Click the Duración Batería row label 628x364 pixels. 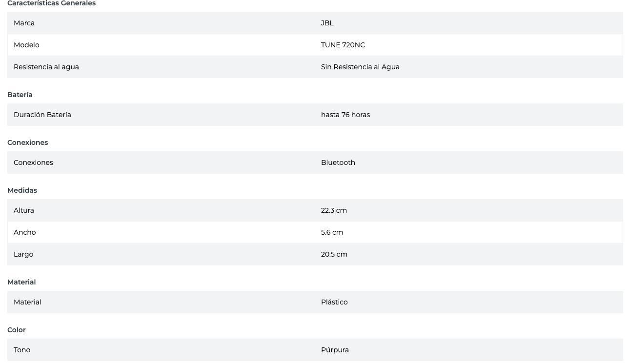point(42,115)
